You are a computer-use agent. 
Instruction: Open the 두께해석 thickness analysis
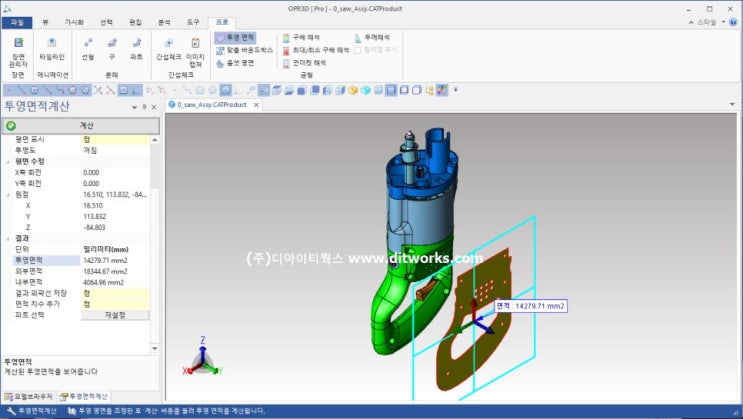tap(372, 37)
